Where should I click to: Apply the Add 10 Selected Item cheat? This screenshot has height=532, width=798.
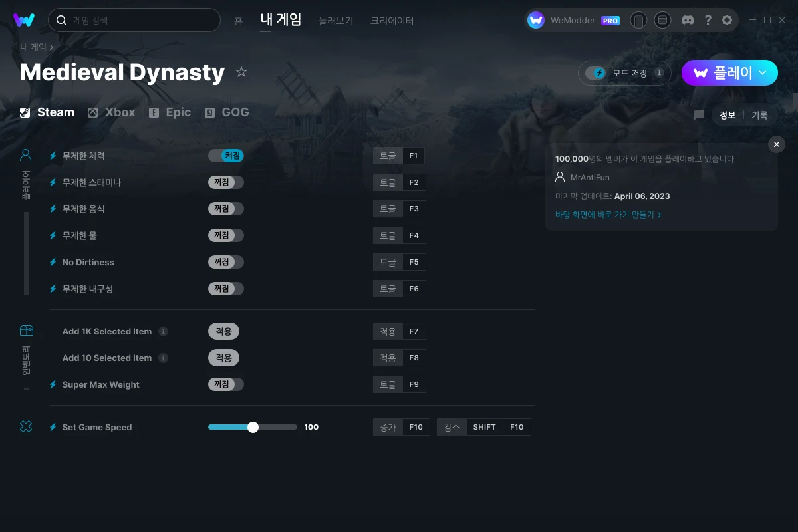pos(223,358)
